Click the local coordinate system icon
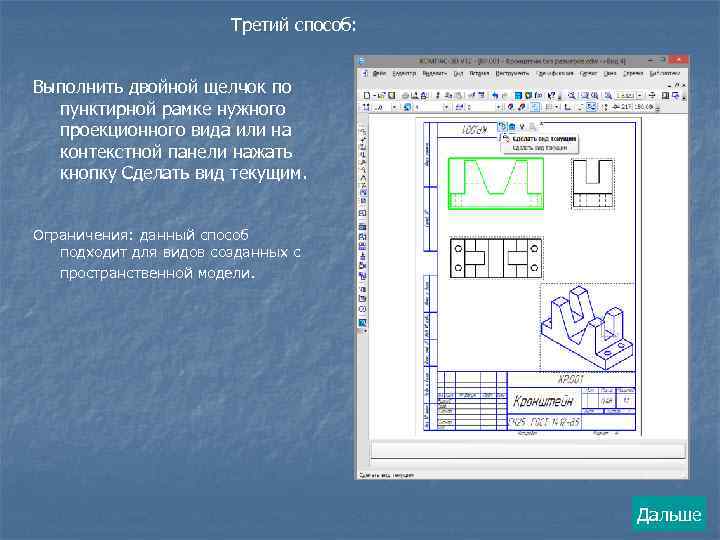The image size is (720, 540). pyautogui.click(x=568, y=107)
